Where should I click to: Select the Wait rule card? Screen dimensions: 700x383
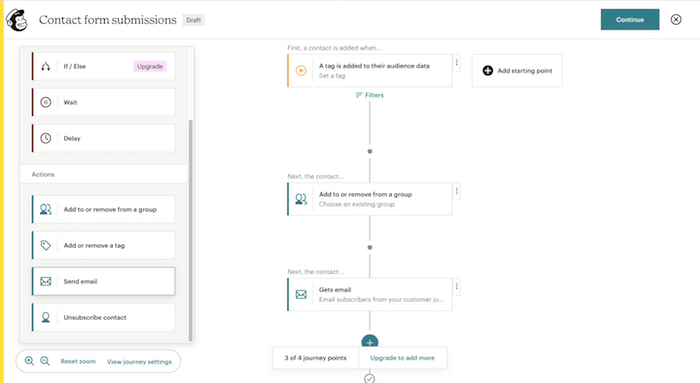coord(103,102)
